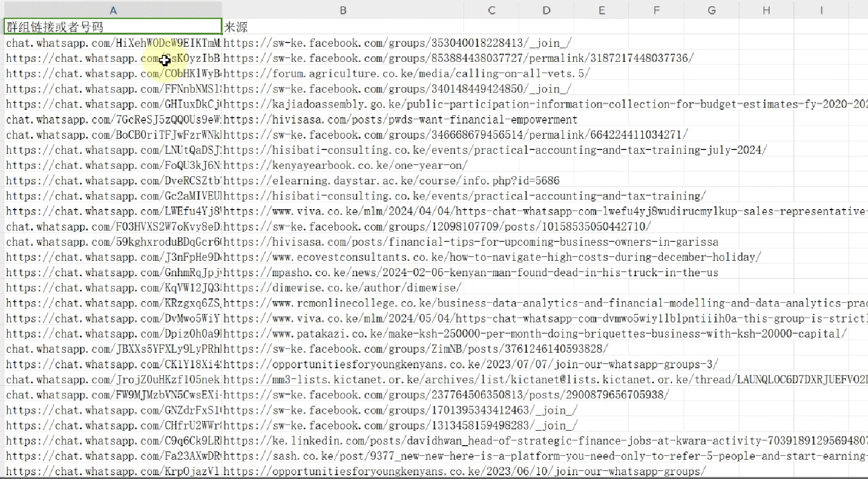Click header cell 群组链接或者号码

pyautogui.click(x=113, y=27)
